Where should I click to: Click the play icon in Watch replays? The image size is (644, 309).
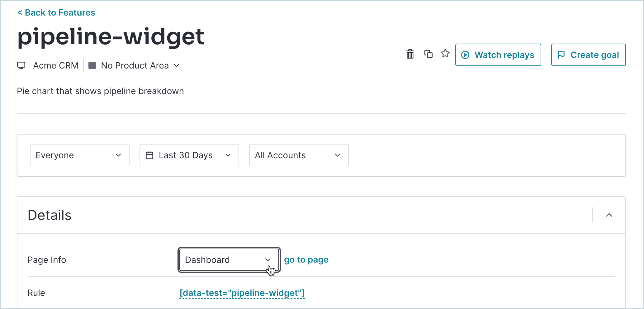coord(465,55)
